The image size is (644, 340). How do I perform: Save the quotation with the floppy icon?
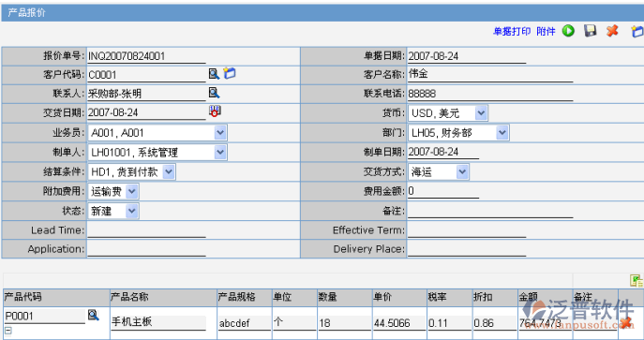click(x=591, y=31)
